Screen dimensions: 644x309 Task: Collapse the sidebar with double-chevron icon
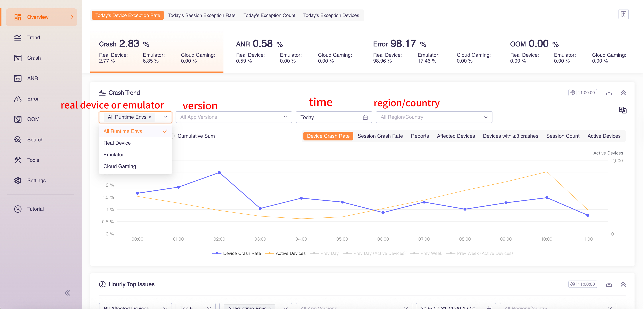(67, 293)
